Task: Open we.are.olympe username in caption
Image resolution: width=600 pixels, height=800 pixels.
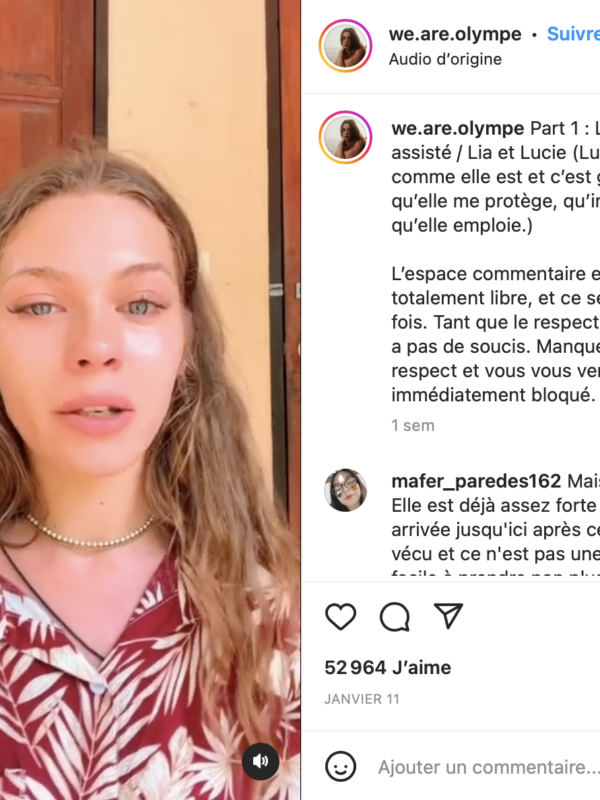Action: coord(458,128)
